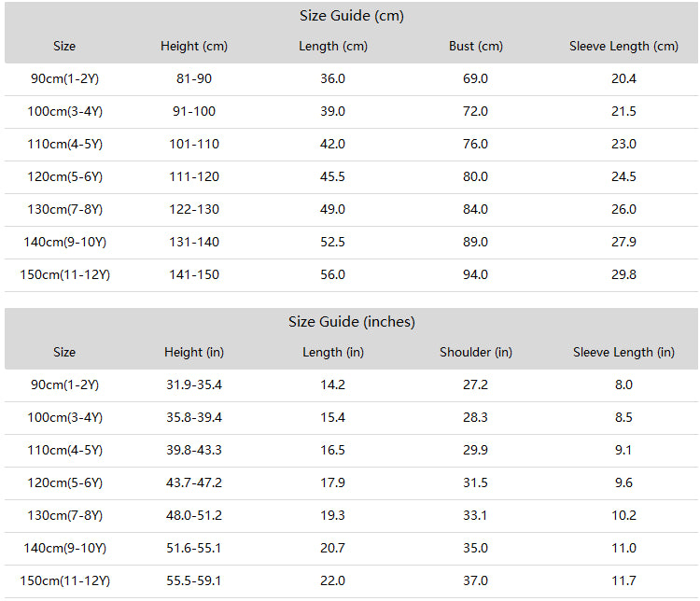The image size is (700, 601).
Task: Click the 150cm(11-12Y) size in inches table
Action: pyautogui.click(x=64, y=580)
